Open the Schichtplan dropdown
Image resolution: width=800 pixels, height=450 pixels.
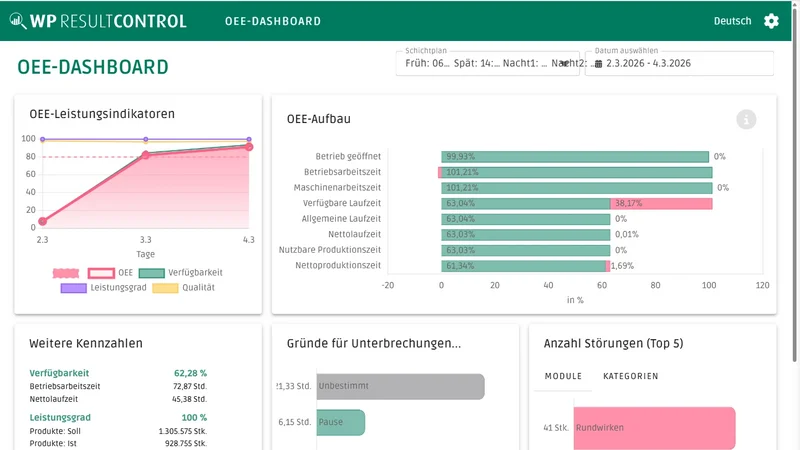487,63
